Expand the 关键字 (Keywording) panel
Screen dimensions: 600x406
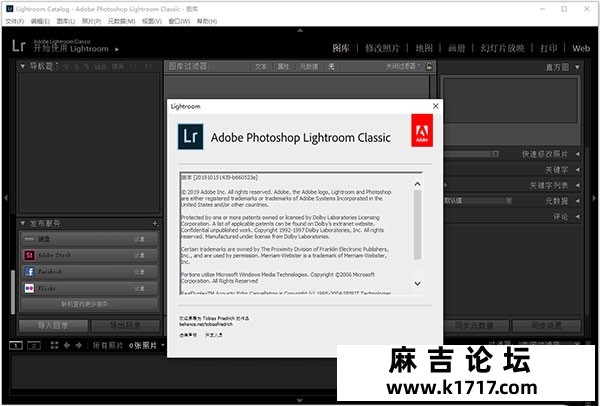(x=578, y=170)
